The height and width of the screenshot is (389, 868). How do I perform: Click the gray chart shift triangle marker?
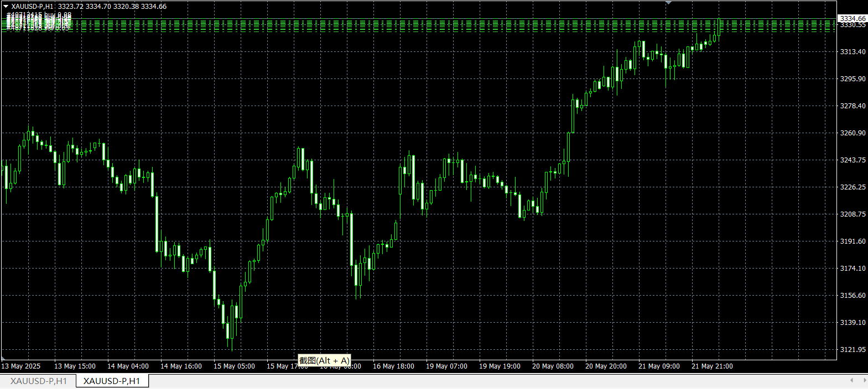[669, 3]
